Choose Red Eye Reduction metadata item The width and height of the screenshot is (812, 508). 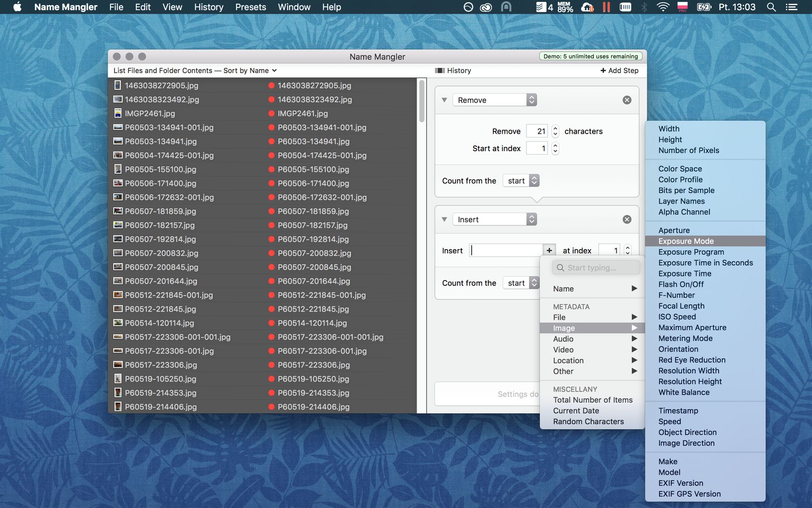705,360
